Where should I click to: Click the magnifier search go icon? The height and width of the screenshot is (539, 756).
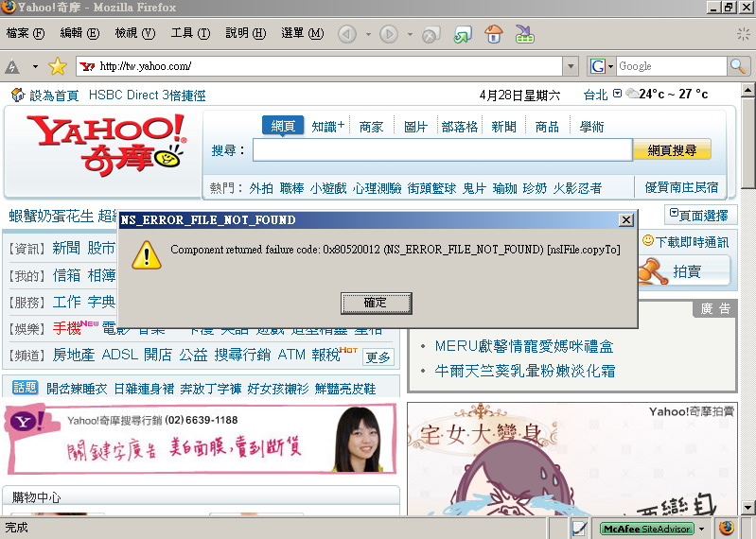tap(738, 66)
